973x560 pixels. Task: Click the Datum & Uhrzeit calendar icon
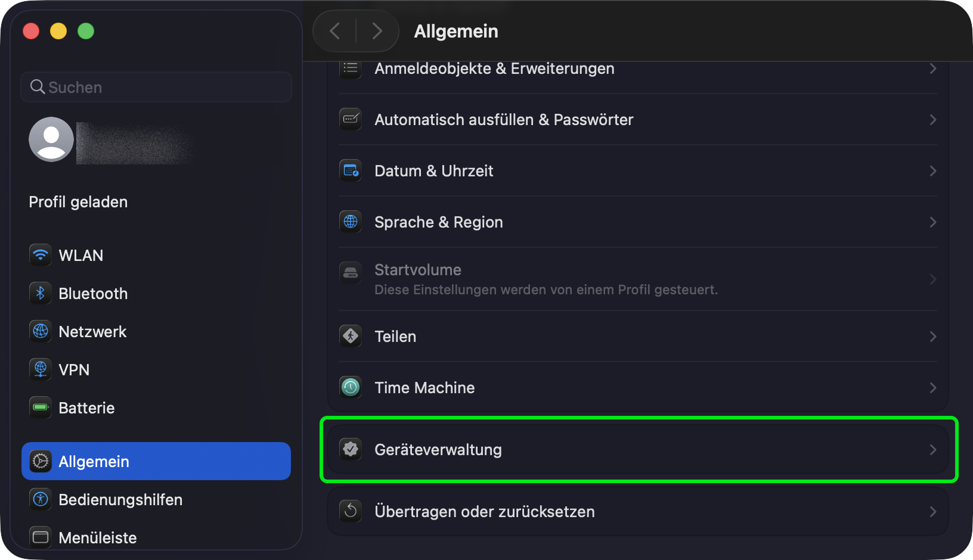pos(351,171)
